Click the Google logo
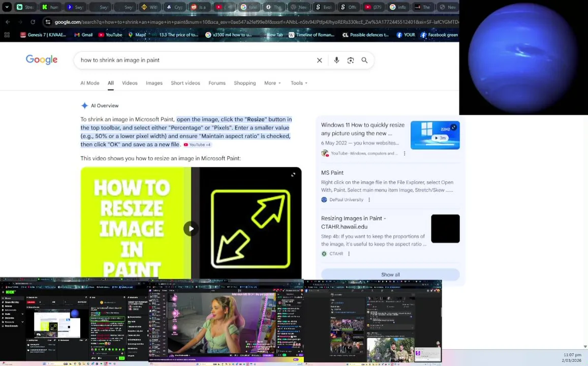 click(42, 59)
